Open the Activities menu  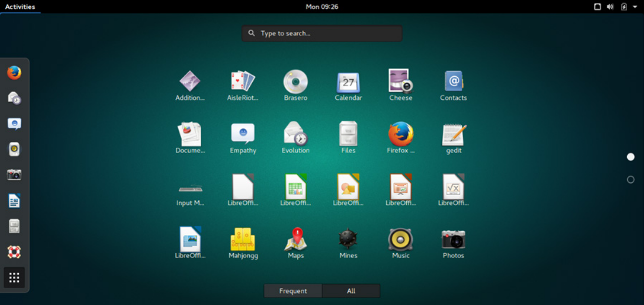tap(20, 6)
